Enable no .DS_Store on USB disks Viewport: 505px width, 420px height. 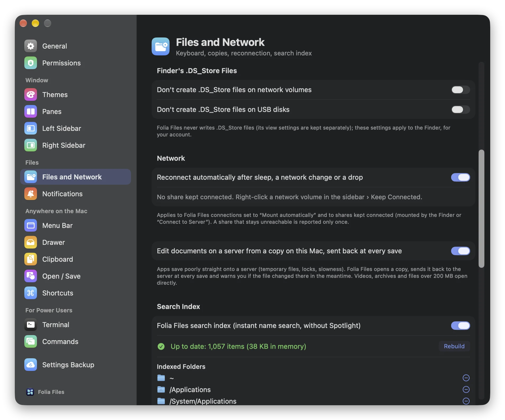[x=461, y=110]
